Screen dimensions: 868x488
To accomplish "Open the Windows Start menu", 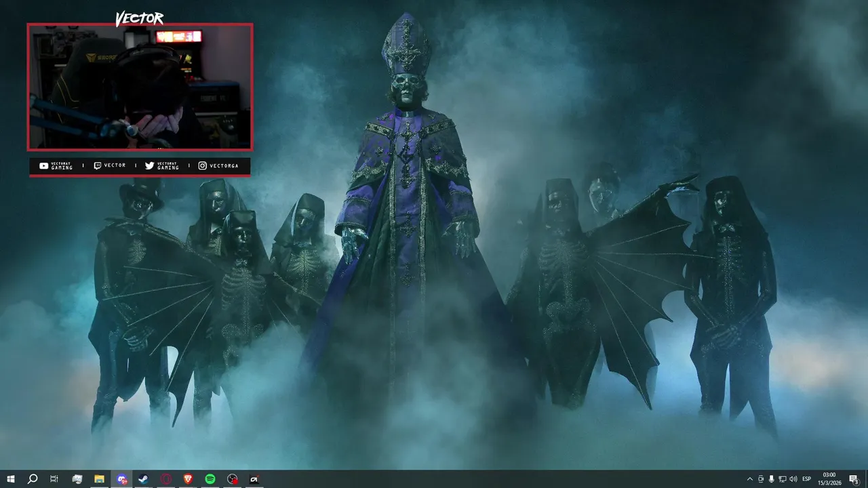I will pyautogui.click(x=11, y=479).
